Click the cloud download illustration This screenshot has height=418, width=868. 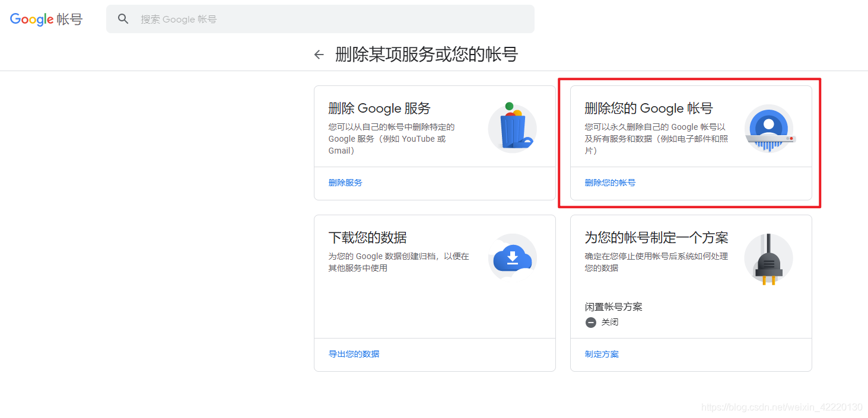[513, 257]
